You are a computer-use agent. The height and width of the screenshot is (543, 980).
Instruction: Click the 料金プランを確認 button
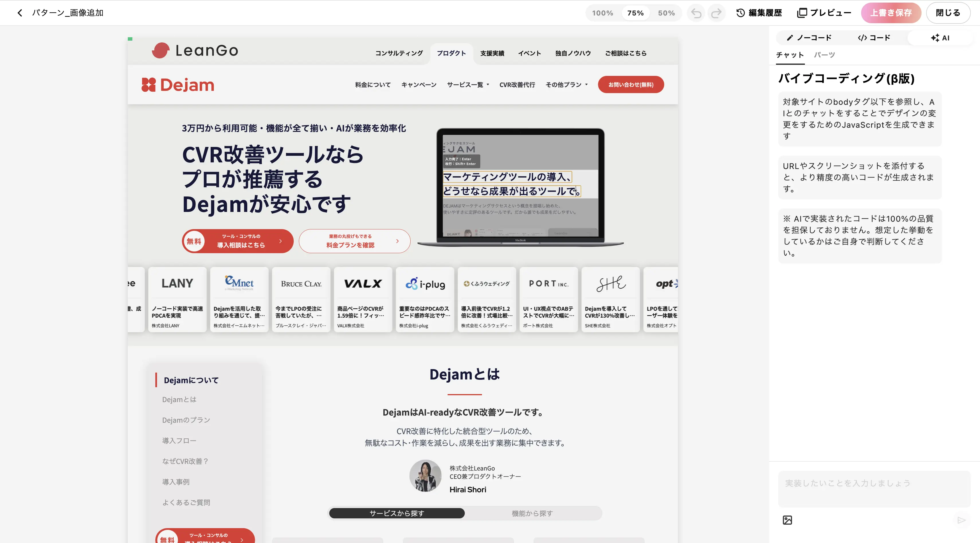coord(354,241)
